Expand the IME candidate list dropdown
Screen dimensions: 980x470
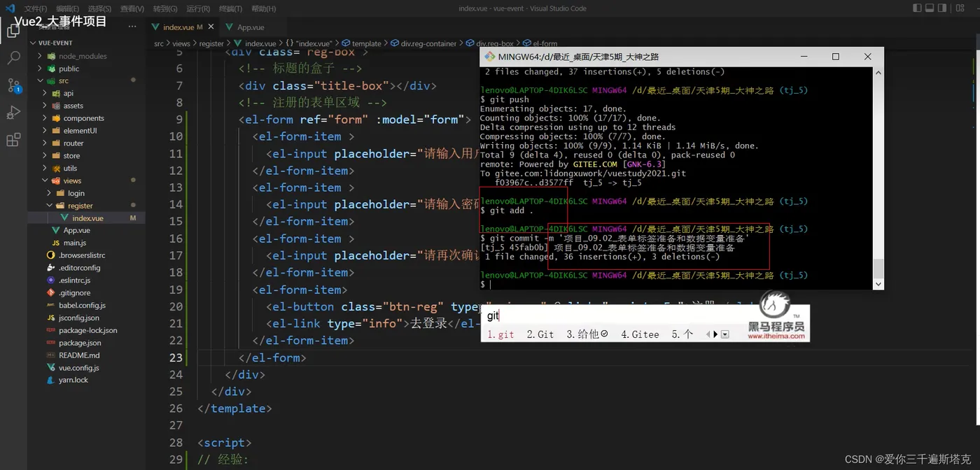725,334
